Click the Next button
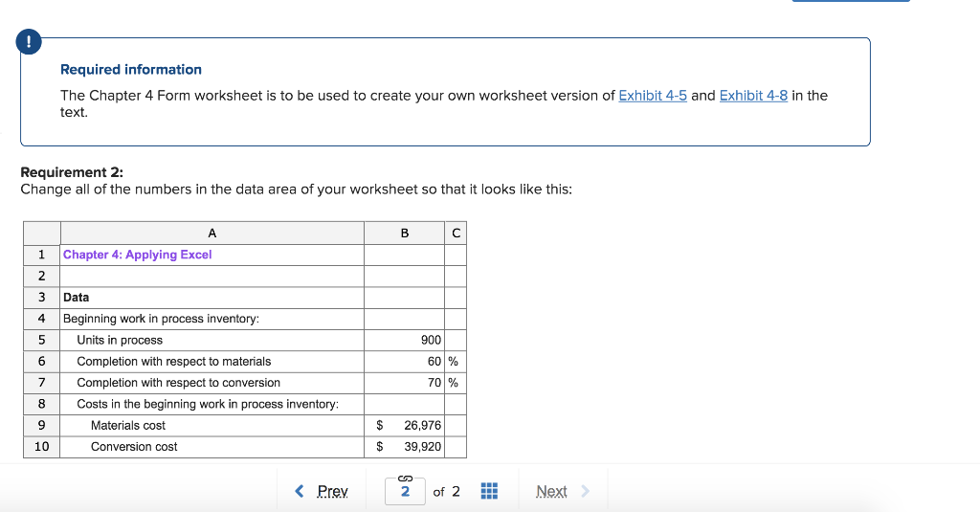Viewport: 980px width, 512px height. (551, 491)
